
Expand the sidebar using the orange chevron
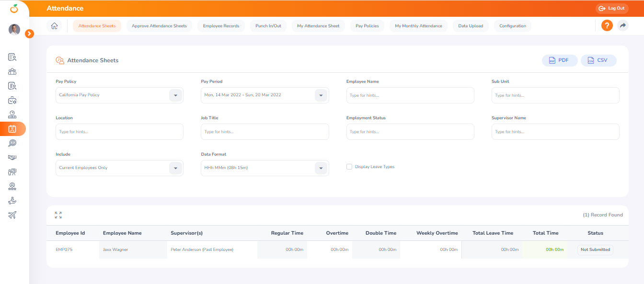coord(30,34)
